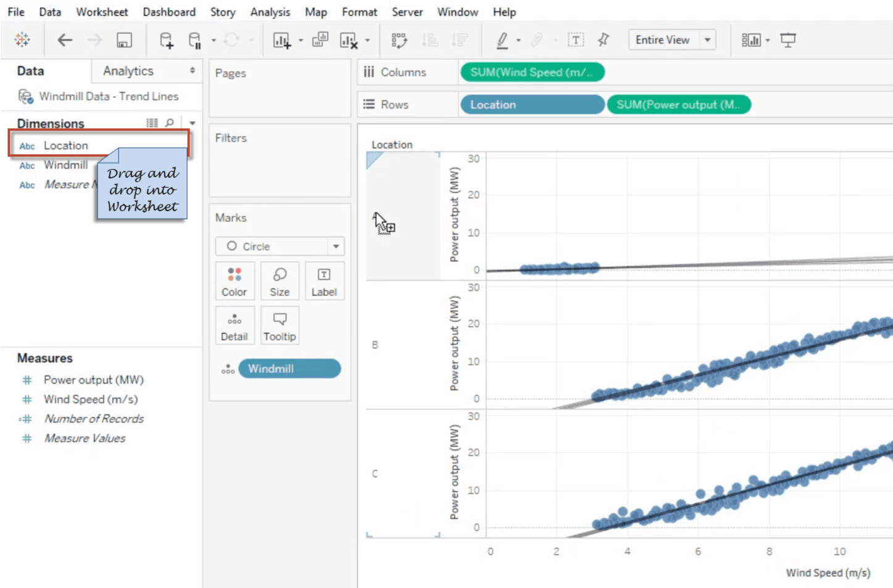Swap rows and columns using toolbar icon
This screenshot has width=893, height=588.
(x=400, y=40)
